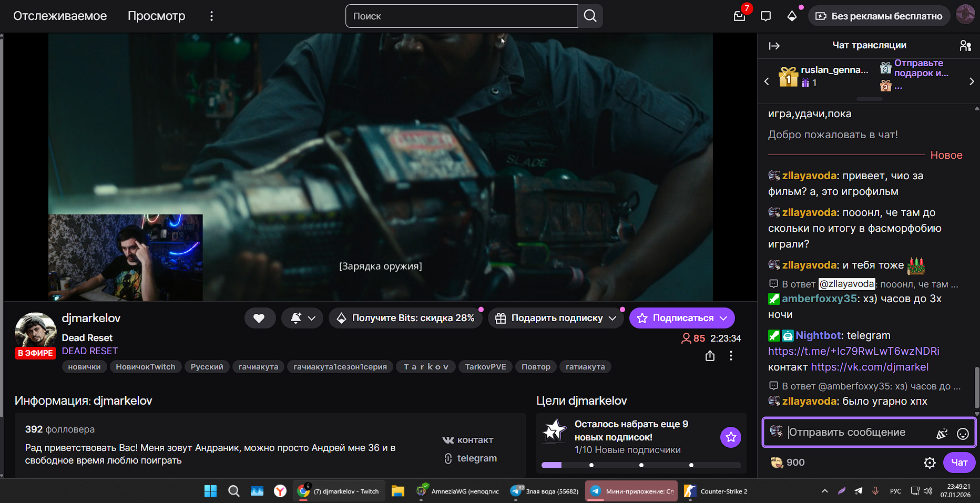Image resolution: width=980 pixels, height=503 pixels.
Task: Select the гачиакута1сезон1серия tag
Action: tap(340, 367)
